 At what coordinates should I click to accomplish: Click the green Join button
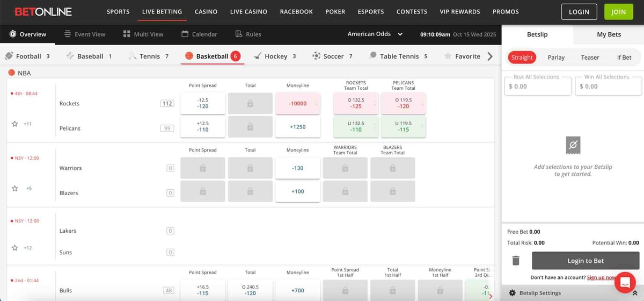click(618, 11)
